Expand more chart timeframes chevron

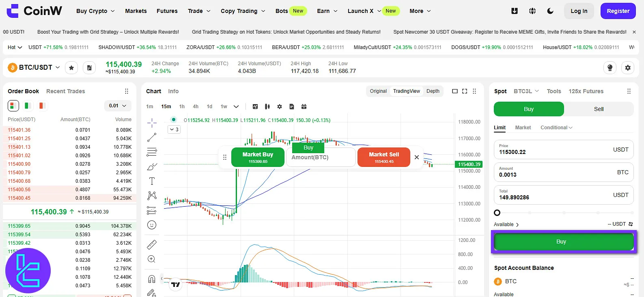(236, 107)
